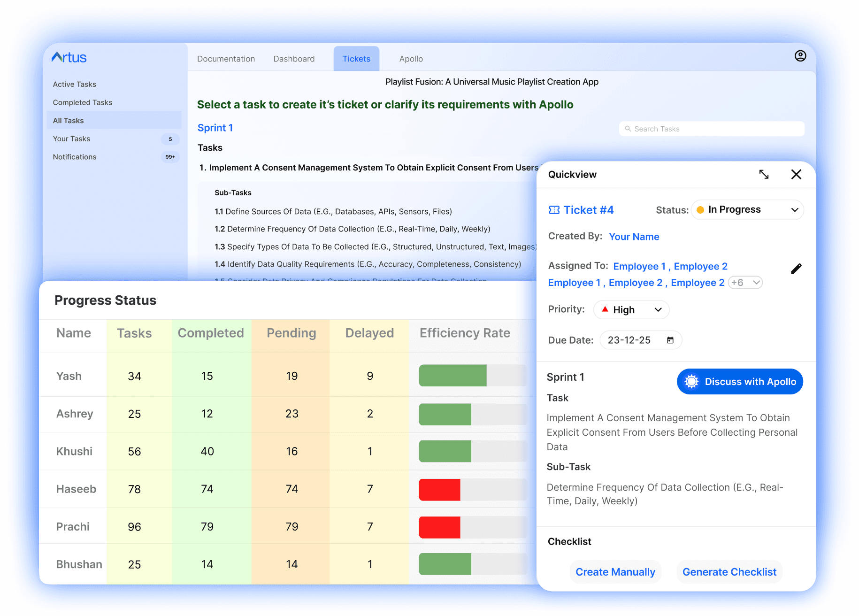Select sub-task 1.1 Define Sources Of Data
859x616 pixels.
(333, 211)
